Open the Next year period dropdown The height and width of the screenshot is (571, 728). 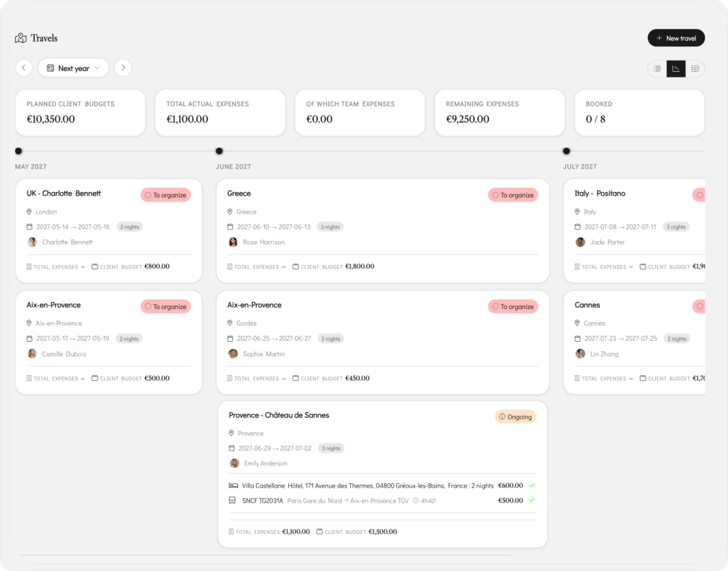[73, 68]
